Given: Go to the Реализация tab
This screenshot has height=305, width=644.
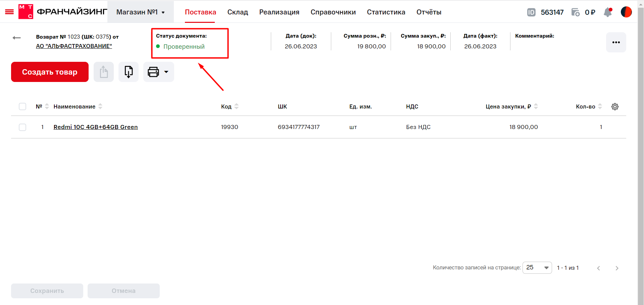Looking at the screenshot, I should 279,12.
